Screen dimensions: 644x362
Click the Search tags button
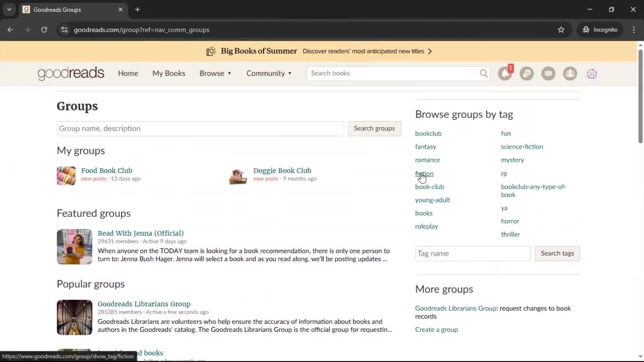pos(557,254)
